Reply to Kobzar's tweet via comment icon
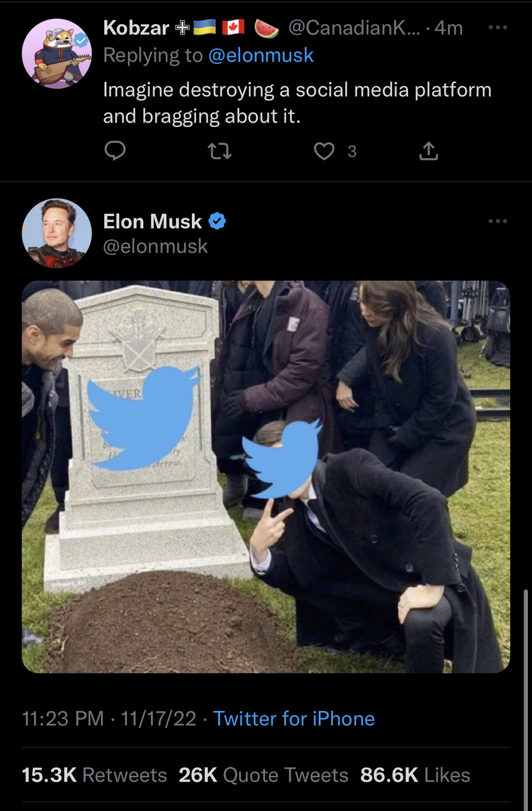Viewport: 532px width, 811px height. pos(115,151)
